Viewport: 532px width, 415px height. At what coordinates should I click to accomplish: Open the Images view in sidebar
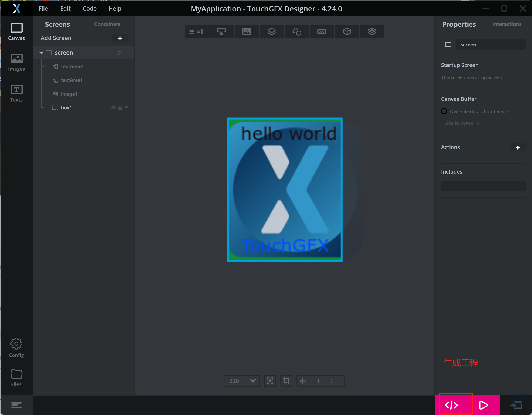point(16,63)
